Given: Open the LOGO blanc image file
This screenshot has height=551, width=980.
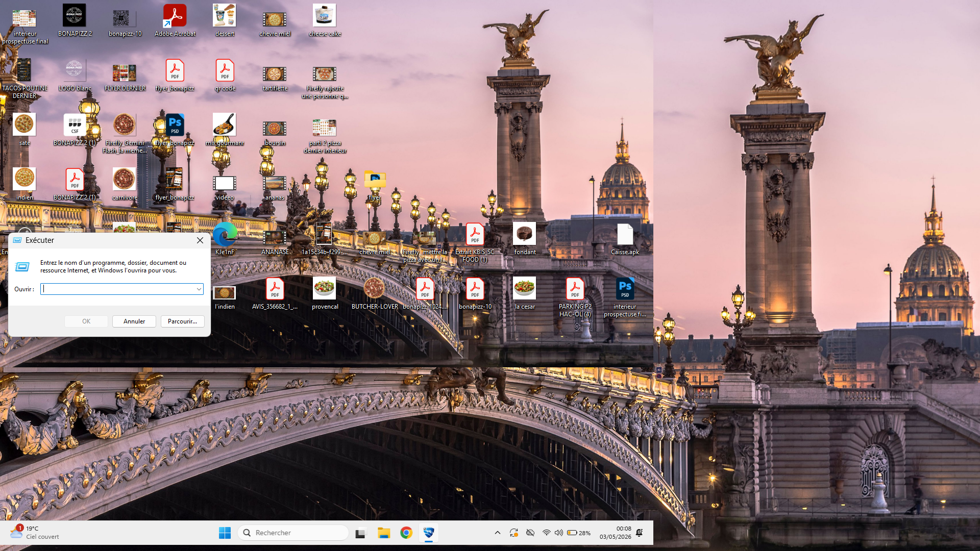Looking at the screenshot, I should pyautogui.click(x=75, y=75).
